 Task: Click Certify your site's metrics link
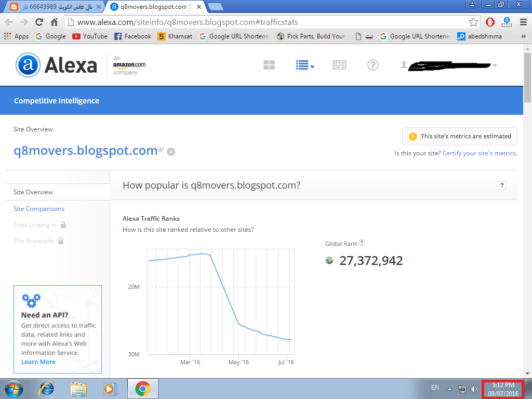click(480, 153)
